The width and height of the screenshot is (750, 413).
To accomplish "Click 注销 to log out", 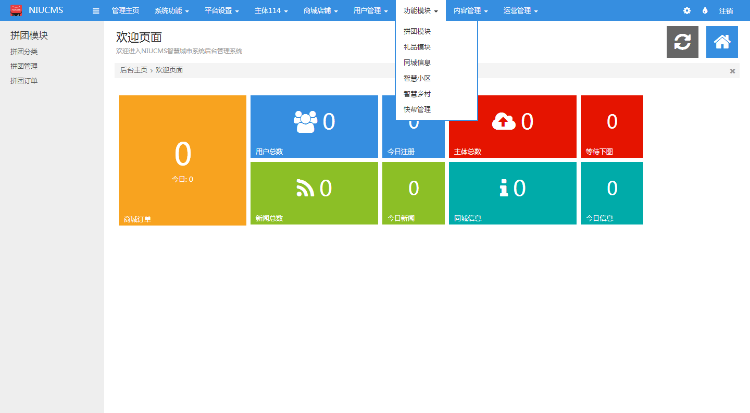I will [726, 11].
